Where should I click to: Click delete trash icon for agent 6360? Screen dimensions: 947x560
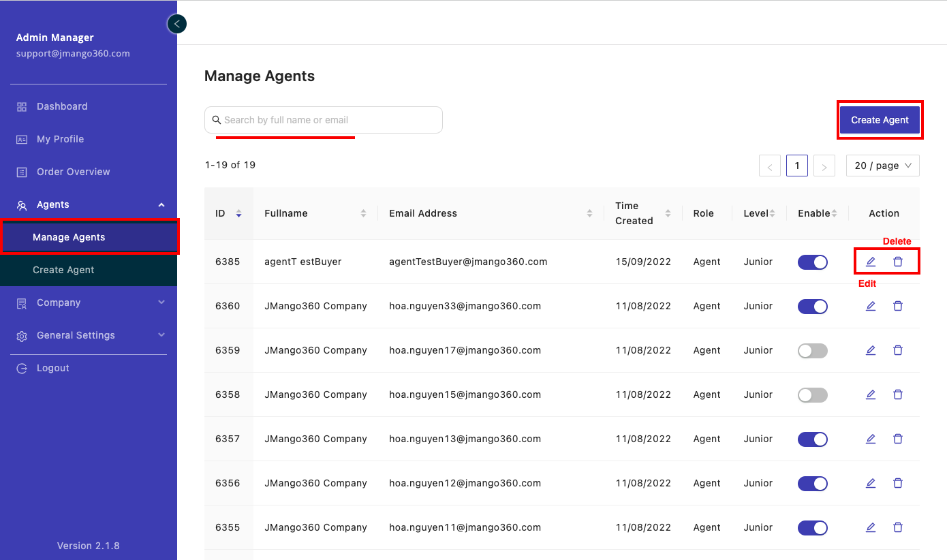tap(898, 306)
